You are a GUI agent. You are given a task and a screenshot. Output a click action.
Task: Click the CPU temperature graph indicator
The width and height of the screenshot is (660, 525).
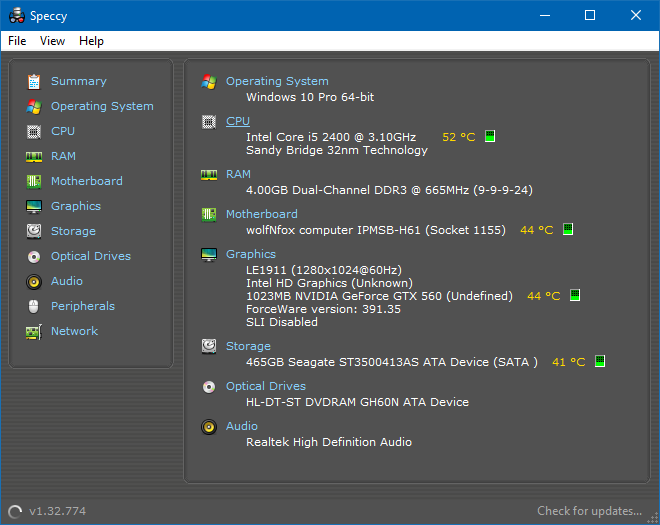click(x=490, y=136)
